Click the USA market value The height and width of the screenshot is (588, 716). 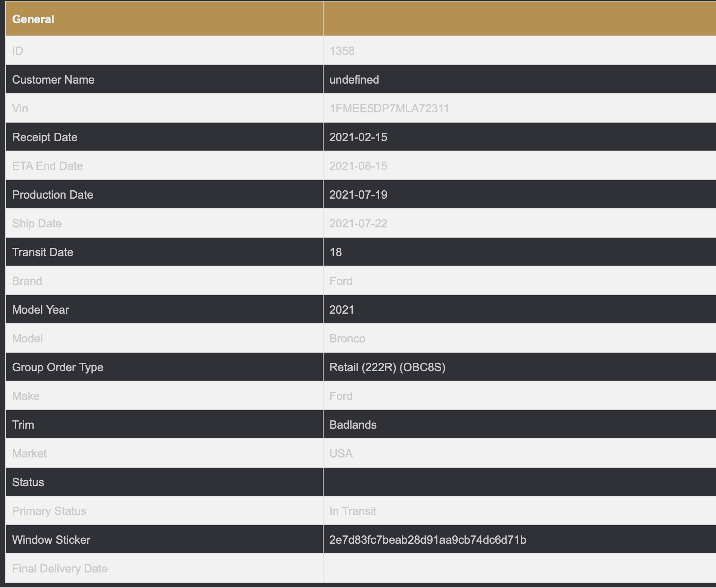click(x=341, y=453)
